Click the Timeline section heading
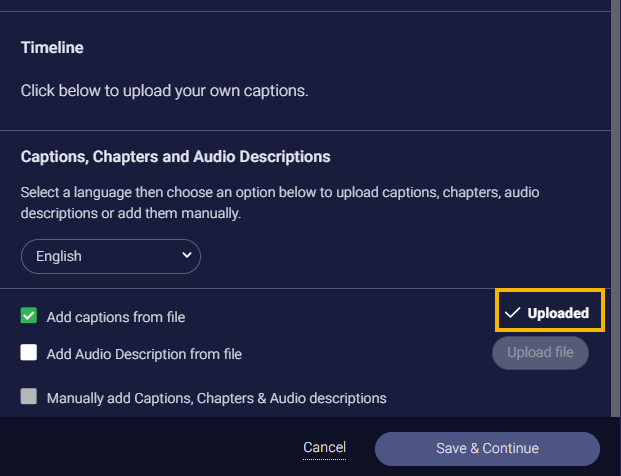Image resolution: width=621 pixels, height=476 pixels. 52,47
